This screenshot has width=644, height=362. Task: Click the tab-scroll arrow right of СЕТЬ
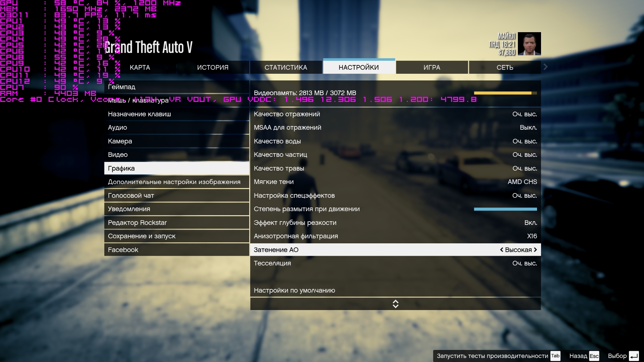545,67
